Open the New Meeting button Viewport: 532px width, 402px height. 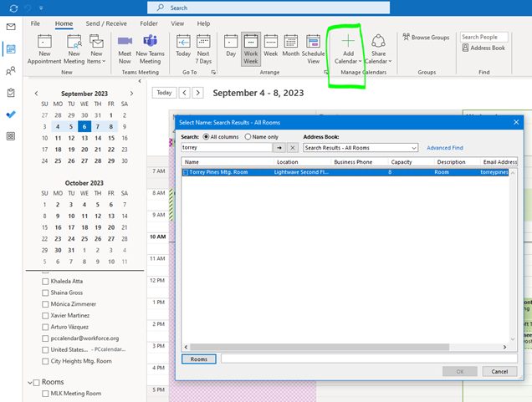pyautogui.click(x=73, y=42)
